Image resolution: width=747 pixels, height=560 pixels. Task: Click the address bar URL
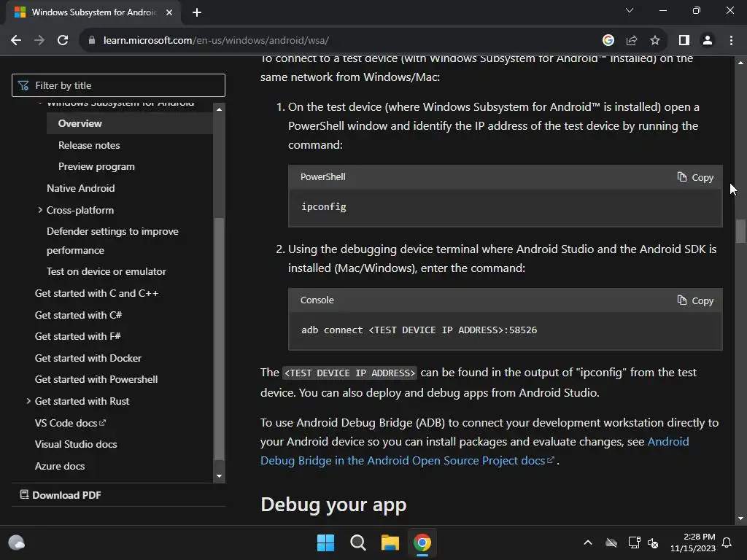click(216, 40)
